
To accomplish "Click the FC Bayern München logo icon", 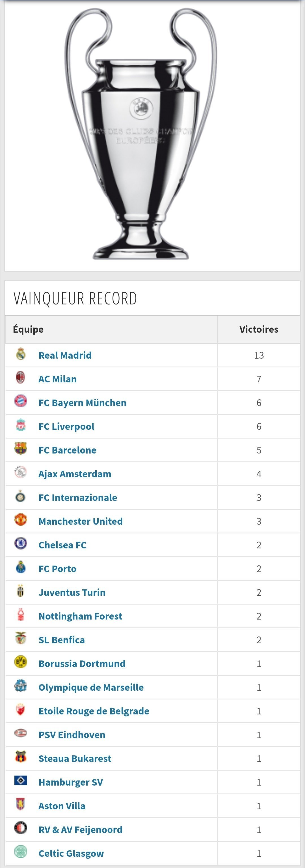I will pyautogui.click(x=21, y=401).
